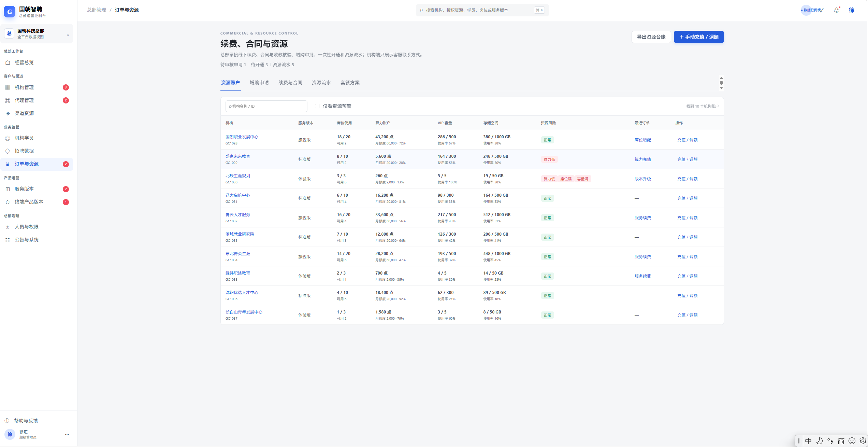The height and width of the screenshot is (447, 868).
Task: Open 渠道资源 in the sidebar
Action: [37, 113]
